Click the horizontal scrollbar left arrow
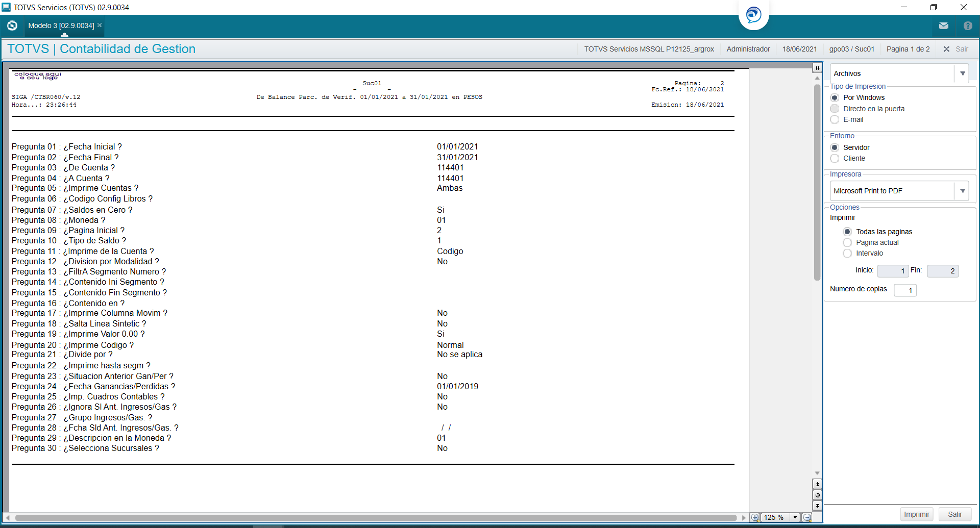Viewport: 980px width, 528px height. 8,517
